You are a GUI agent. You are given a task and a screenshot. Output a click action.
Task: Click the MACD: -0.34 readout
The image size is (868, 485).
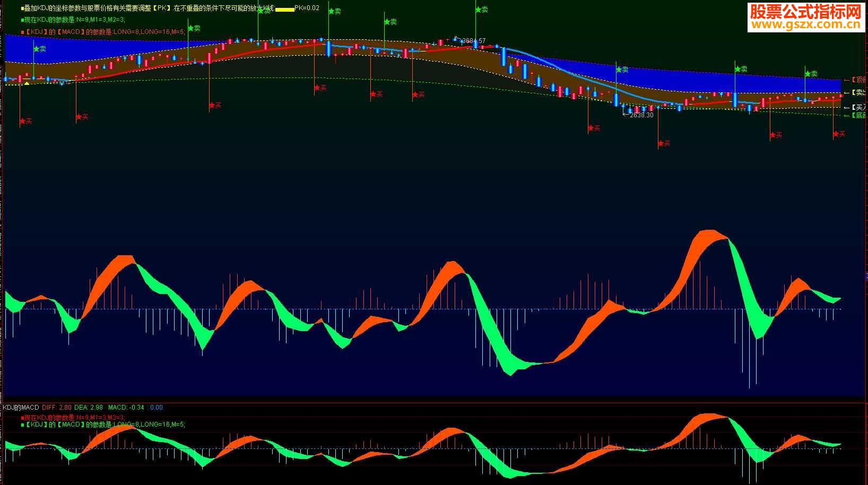[x=126, y=408]
